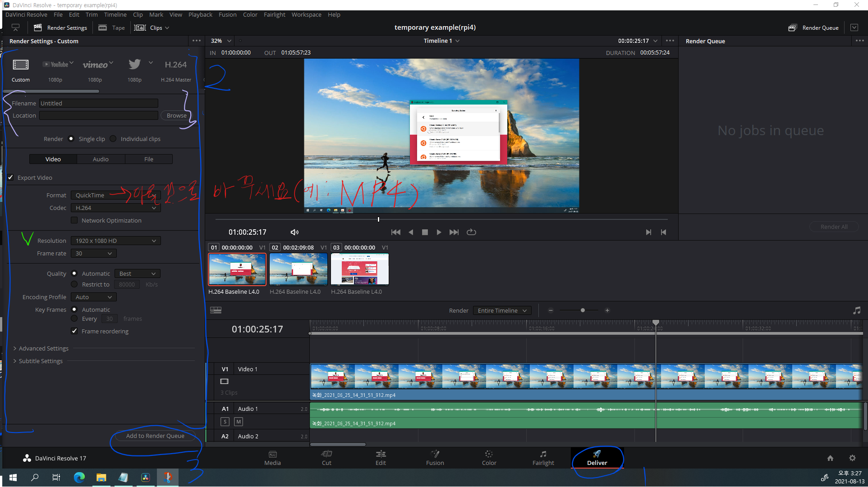The image size is (868, 487).
Task: Click Add to Render Queue button
Action: tap(155, 436)
